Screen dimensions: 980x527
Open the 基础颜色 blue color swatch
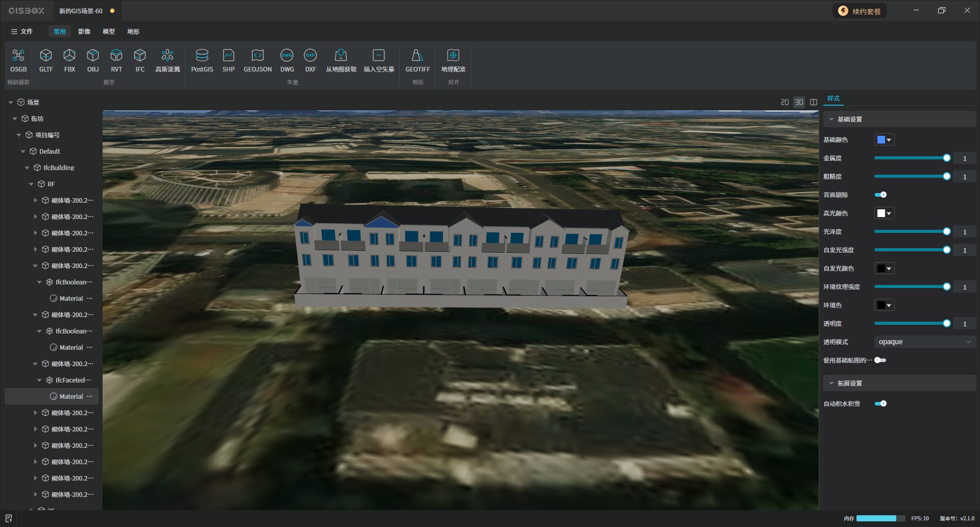click(x=884, y=139)
